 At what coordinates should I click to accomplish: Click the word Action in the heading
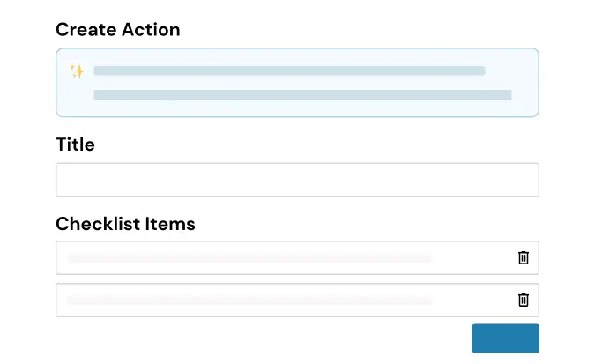(x=151, y=30)
